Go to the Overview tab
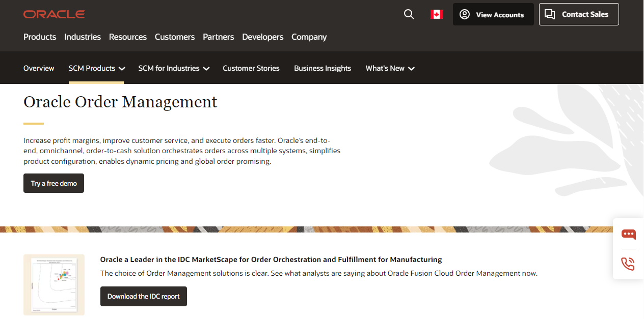 click(39, 68)
